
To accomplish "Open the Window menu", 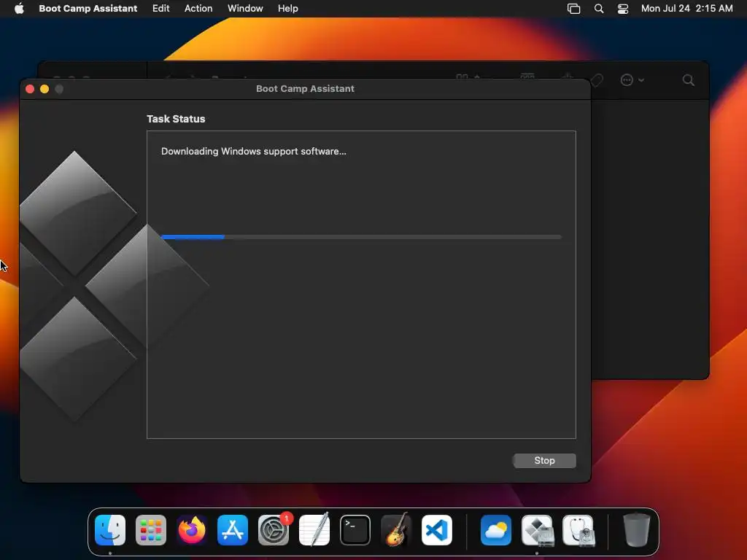I will [x=245, y=9].
